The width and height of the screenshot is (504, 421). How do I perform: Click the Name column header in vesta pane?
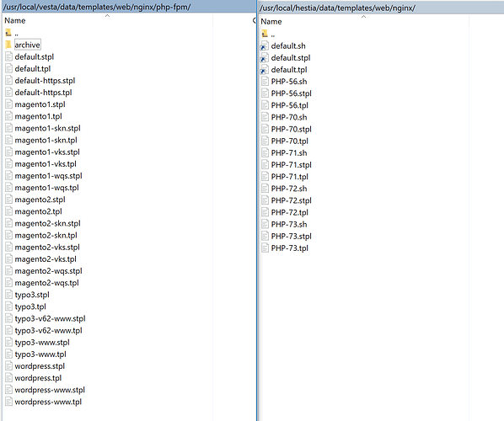pos(15,20)
